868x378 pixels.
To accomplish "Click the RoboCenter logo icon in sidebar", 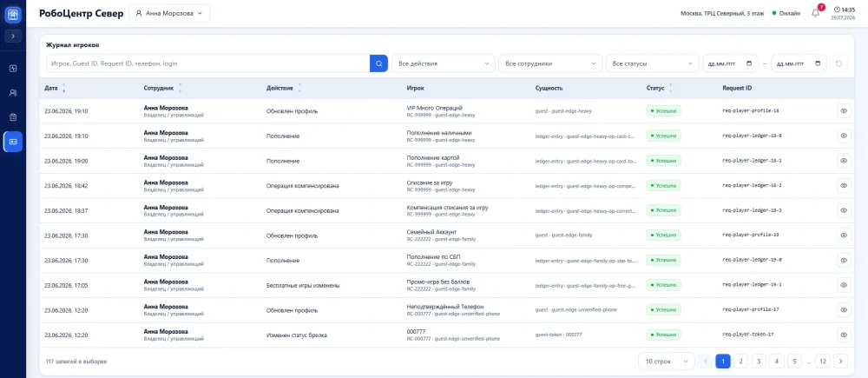I will [x=13, y=14].
